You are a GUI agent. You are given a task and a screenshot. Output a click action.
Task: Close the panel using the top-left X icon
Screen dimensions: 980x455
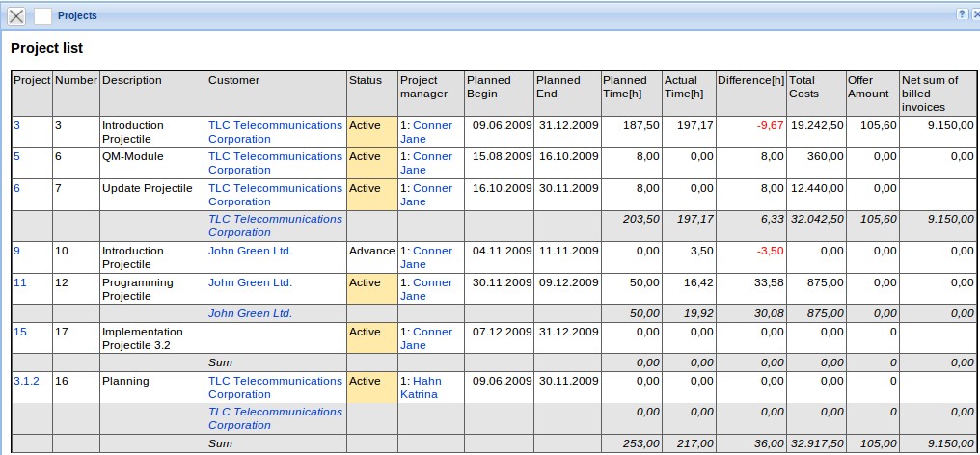pos(16,15)
